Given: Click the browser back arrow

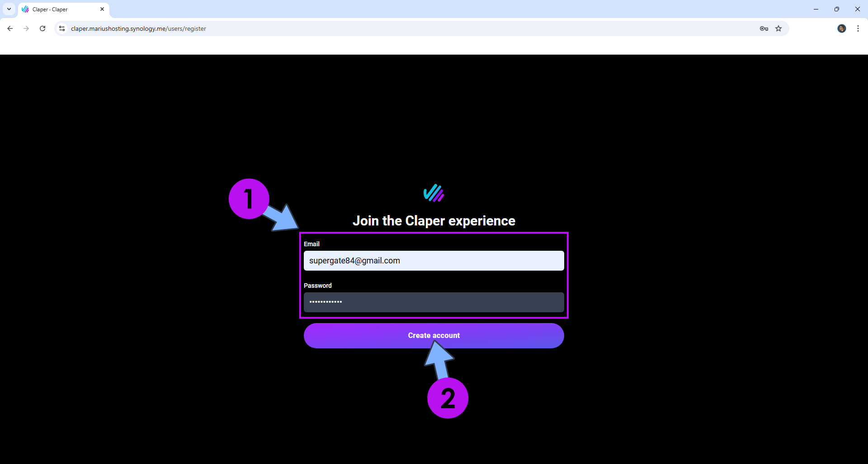Looking at the screenshot, I should coord(10,28).
